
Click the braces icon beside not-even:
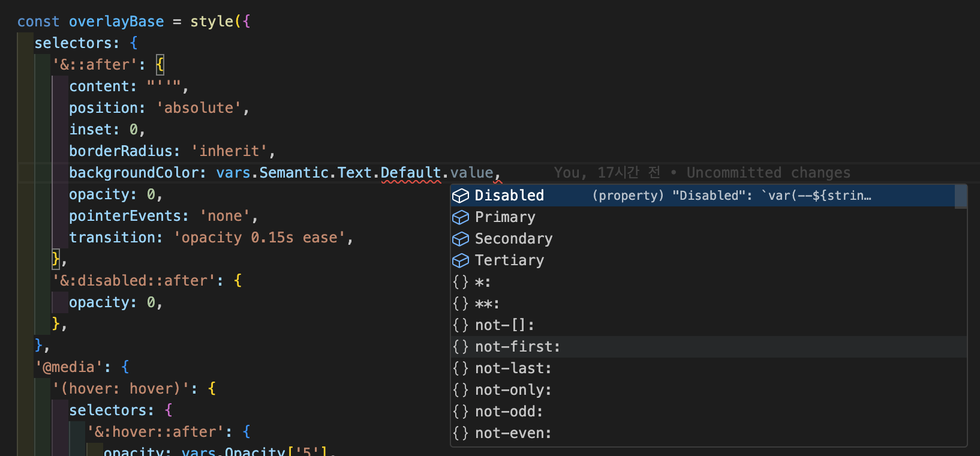[x=461, y=433]
